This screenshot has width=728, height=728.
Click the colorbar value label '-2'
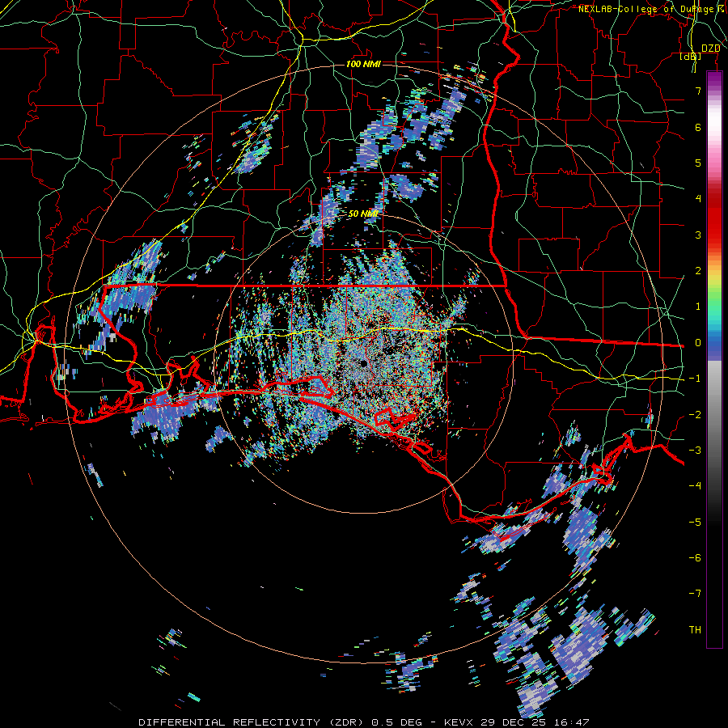695,415
